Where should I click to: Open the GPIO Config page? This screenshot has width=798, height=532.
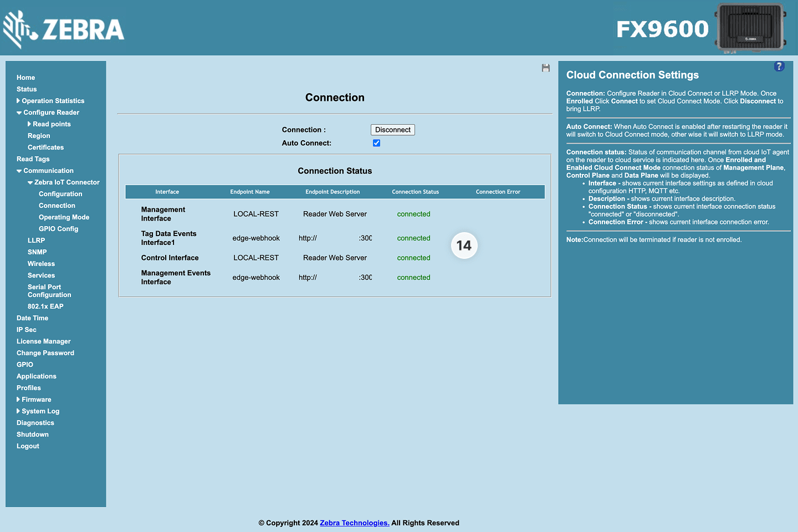[x=58, y=229]
